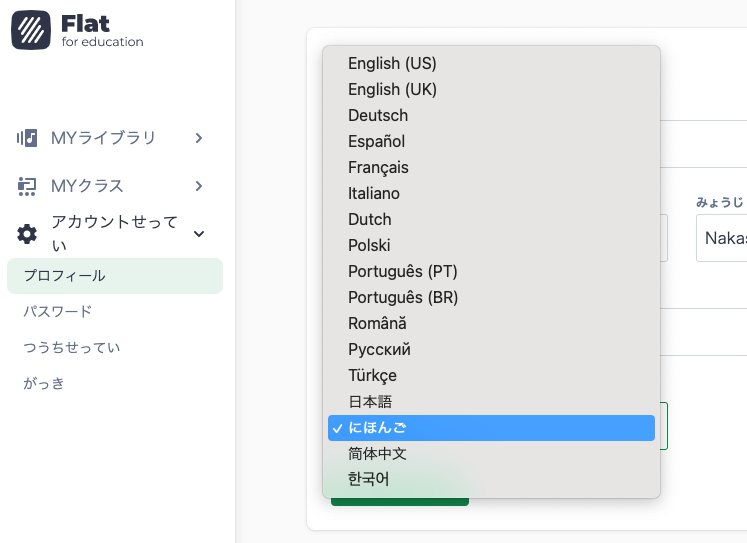This screenshot has height=543, width=747.
Task: Select Français language option
Action: (378, 168)
